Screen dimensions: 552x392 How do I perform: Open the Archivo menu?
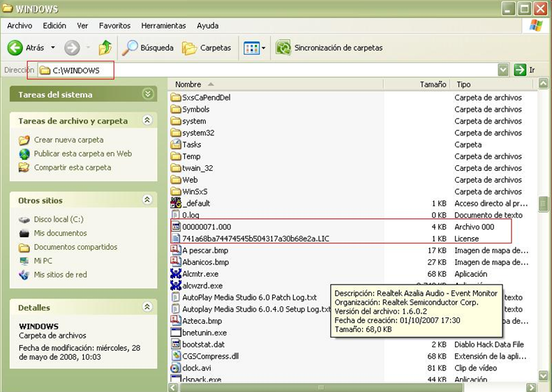pyautogui.click(x=20, y=26)
